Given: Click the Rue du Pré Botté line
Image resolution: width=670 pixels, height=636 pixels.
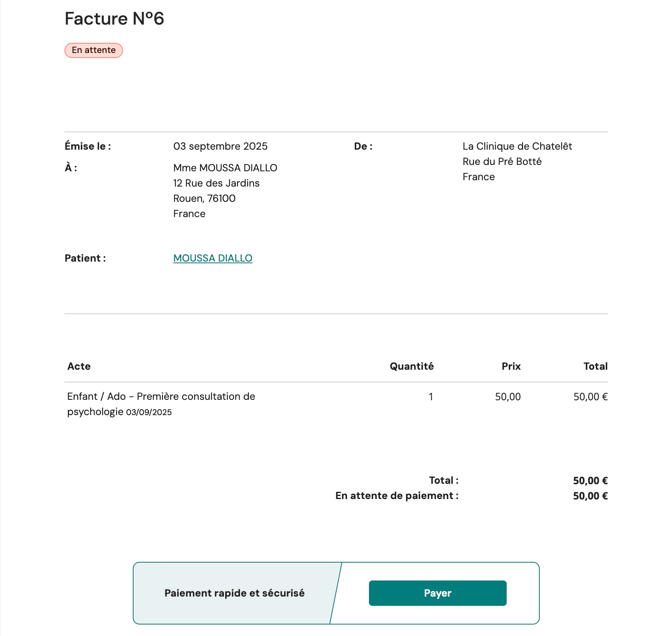Looking at the screenshot, I should point(502,161).
